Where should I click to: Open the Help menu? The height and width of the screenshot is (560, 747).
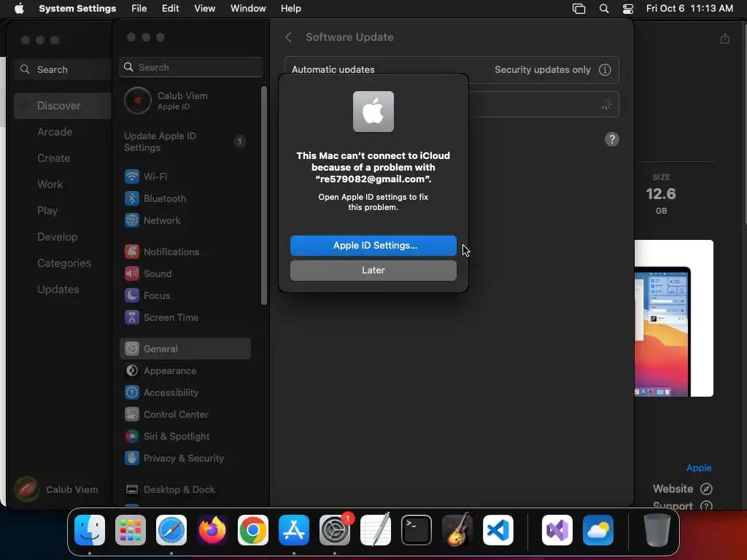pos(290,9)
